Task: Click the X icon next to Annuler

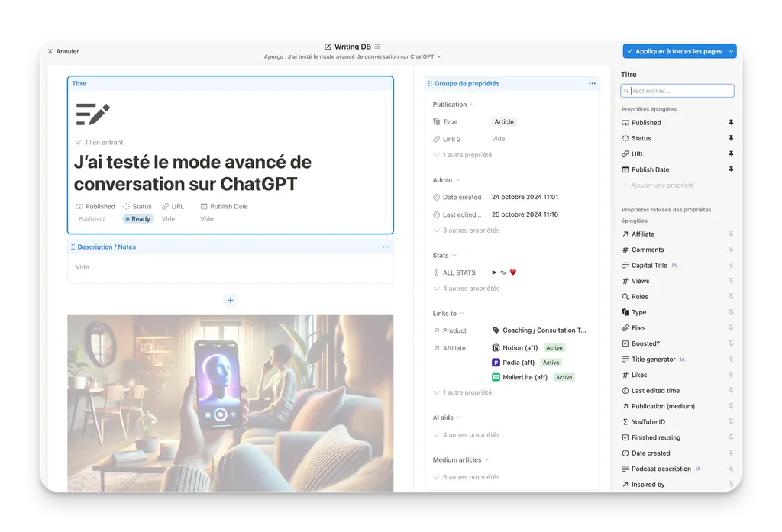Action: [50, 51]
